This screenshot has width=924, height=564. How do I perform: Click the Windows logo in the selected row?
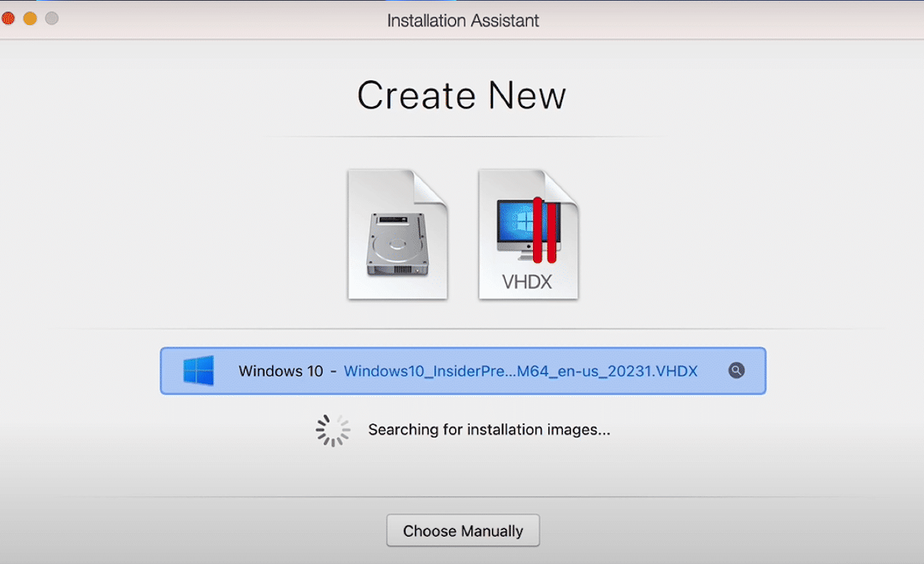pos(198,371)
